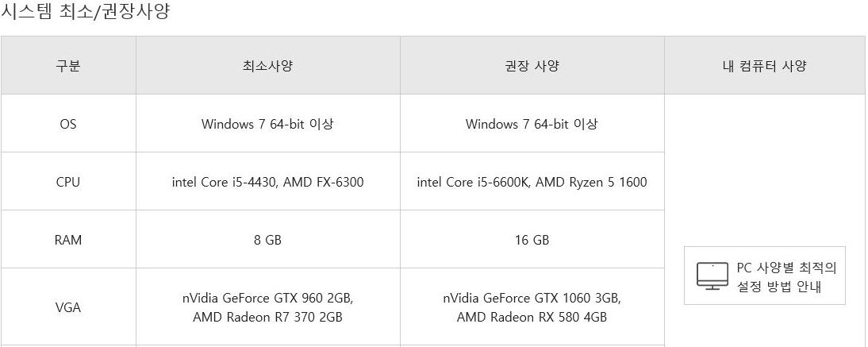Click minimum OS Windows 7 64-bit cell

(x=268, y=124)
